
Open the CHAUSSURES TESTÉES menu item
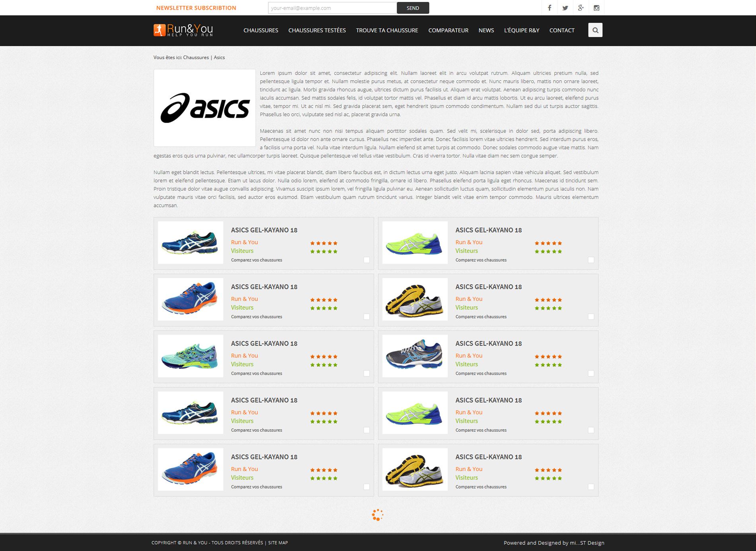coord(317,30)
